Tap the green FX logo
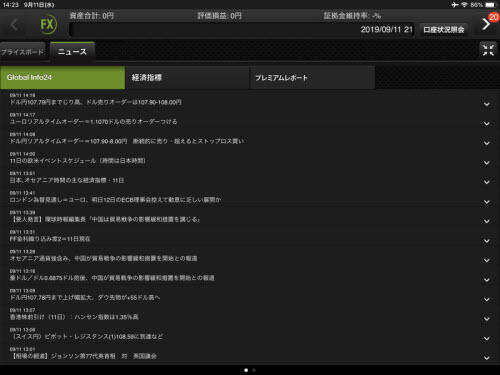Image resolution: width=500 pixels, height=375 pixels. click(x=48, y=25)
